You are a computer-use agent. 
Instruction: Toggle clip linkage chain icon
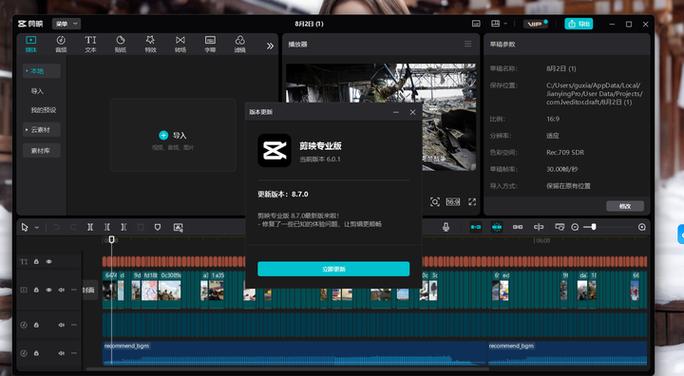coord(518,227)
